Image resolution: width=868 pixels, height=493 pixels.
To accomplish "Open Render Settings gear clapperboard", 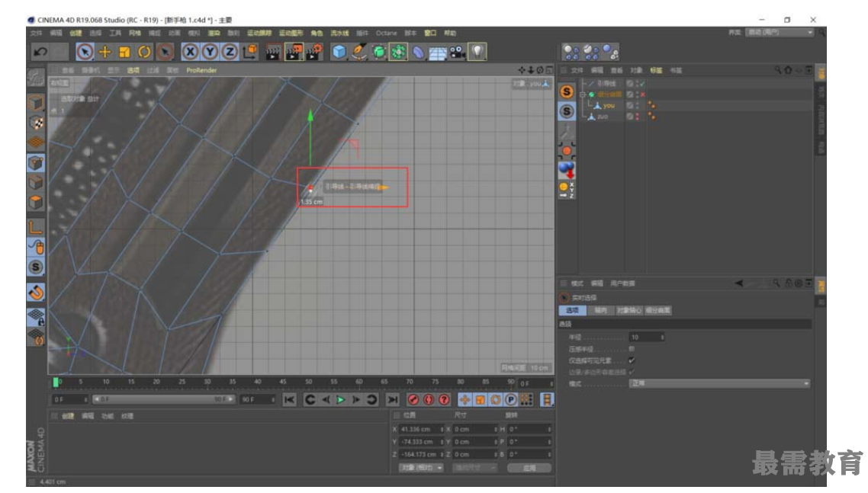I will 314,52.
